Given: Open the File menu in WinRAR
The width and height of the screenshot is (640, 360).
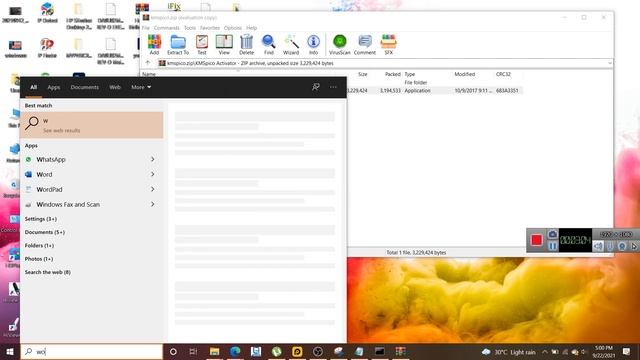Looking at the screenshot, I should pyautogui.click(x=146, y=28).
